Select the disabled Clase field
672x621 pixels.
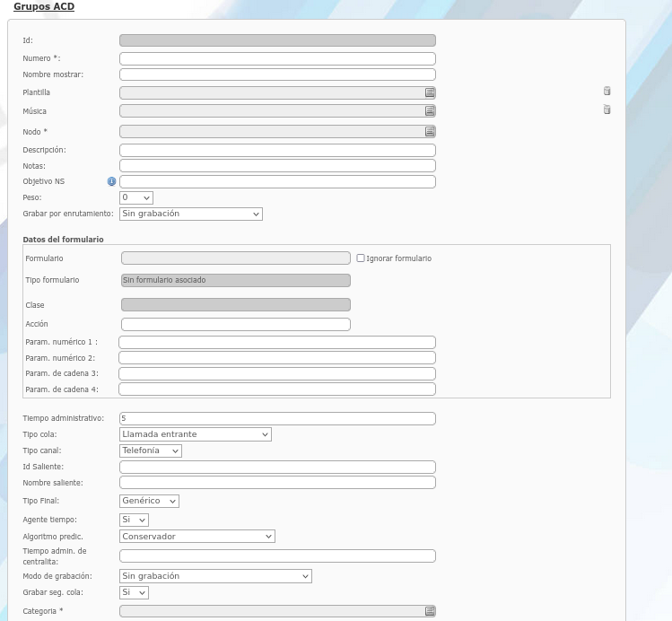pos(236,305)
